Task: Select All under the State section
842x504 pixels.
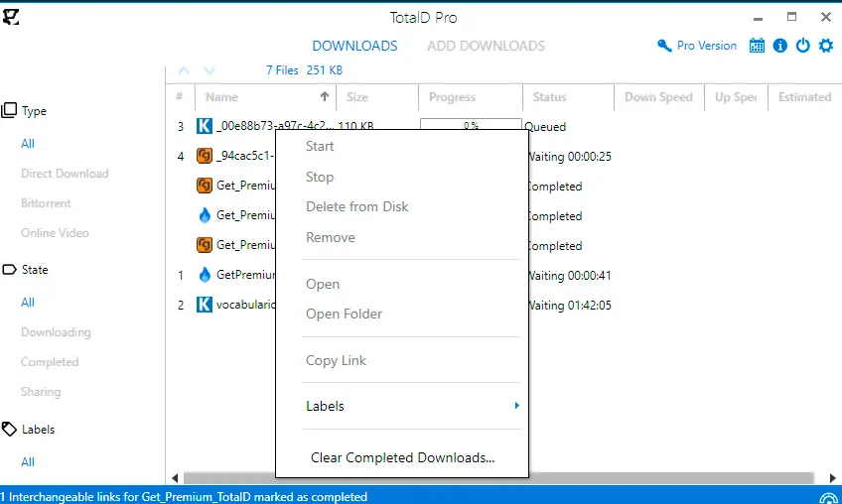Action: pos(28,303)
